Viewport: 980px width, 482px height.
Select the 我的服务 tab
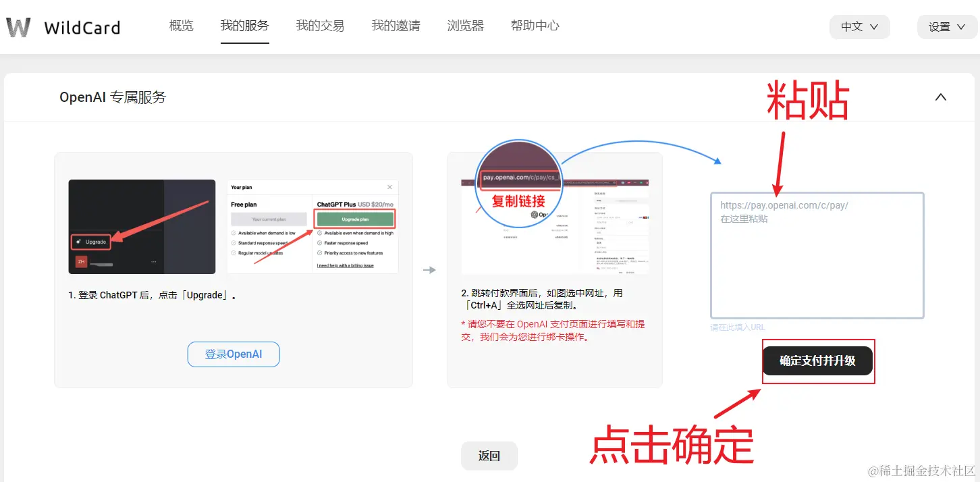(244, 26)
